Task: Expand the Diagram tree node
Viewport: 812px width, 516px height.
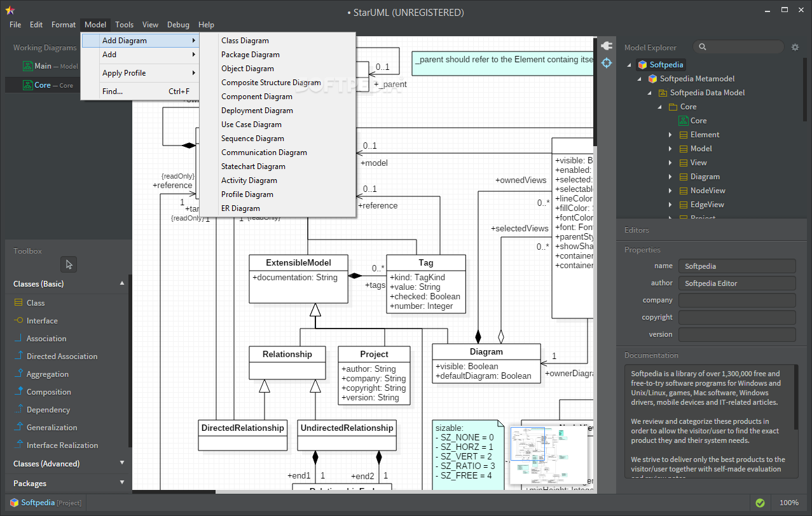Action: click(670, 177)
